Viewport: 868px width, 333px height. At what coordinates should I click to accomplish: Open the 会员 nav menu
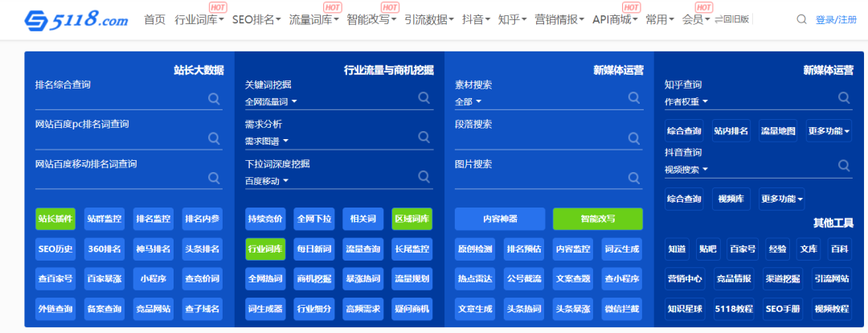(x=696, y=20)
